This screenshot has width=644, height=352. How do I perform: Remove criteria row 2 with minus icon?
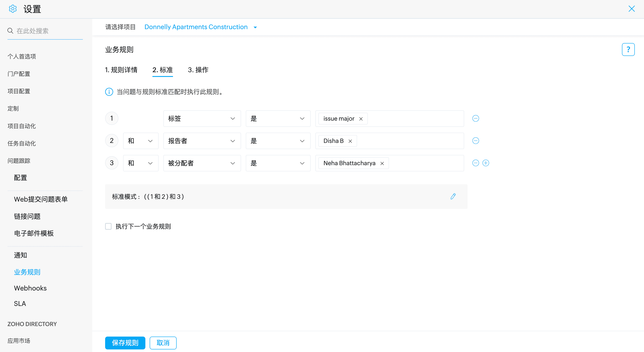(476, 141)
